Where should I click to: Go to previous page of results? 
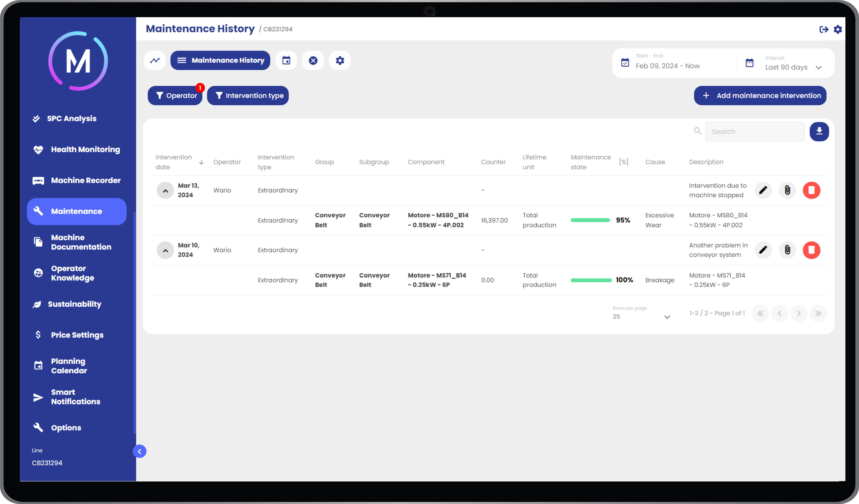tap(780, 313)
